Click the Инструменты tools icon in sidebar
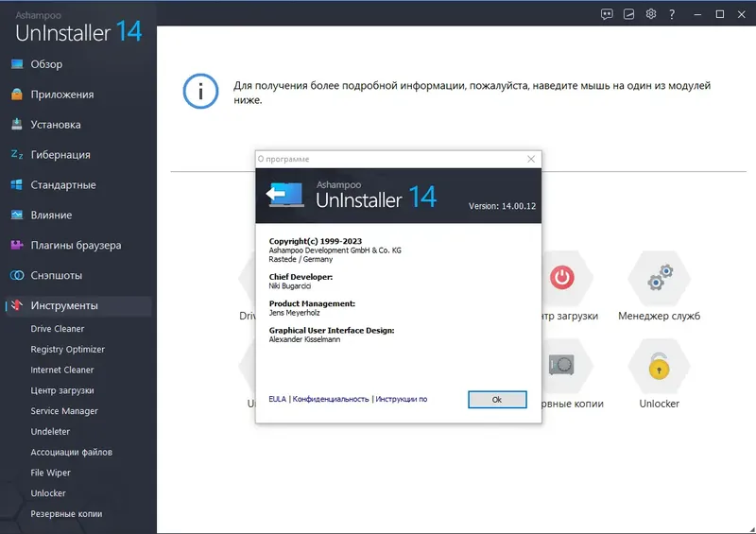 click(x=17, y=305)
